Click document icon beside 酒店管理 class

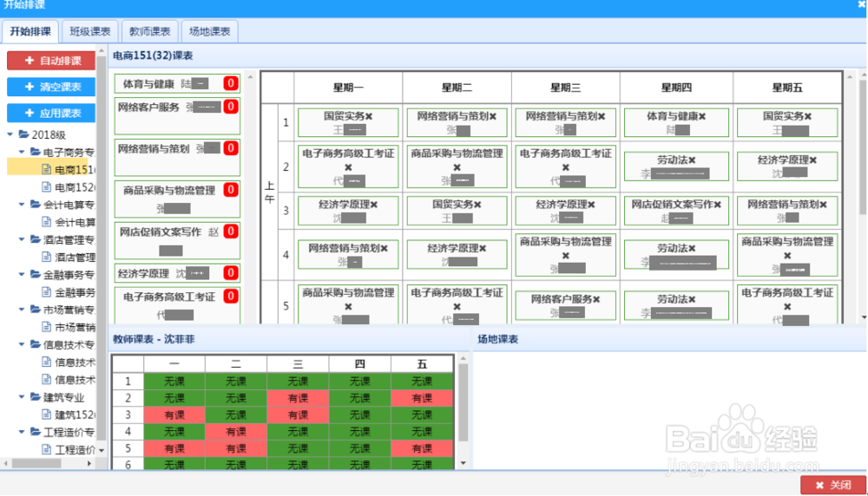click(x=47, y=257)
